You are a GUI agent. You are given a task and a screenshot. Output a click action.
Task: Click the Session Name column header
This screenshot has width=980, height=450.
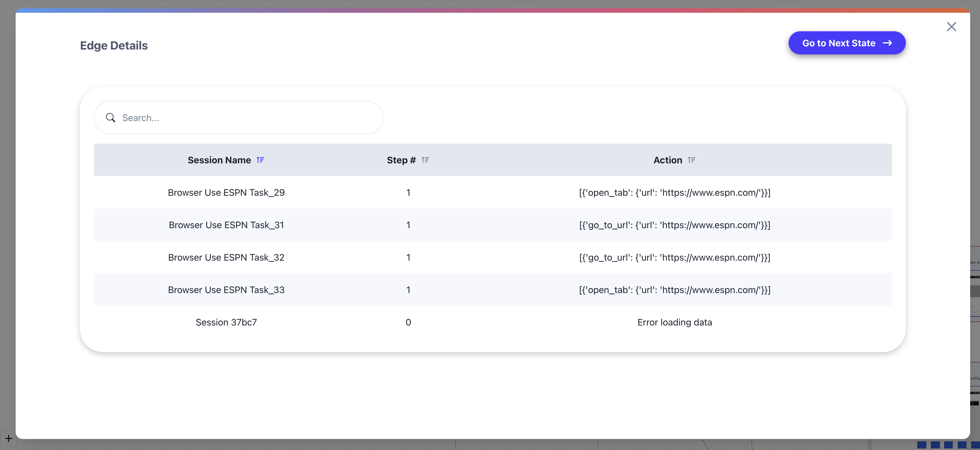click(x=219, y=160)
